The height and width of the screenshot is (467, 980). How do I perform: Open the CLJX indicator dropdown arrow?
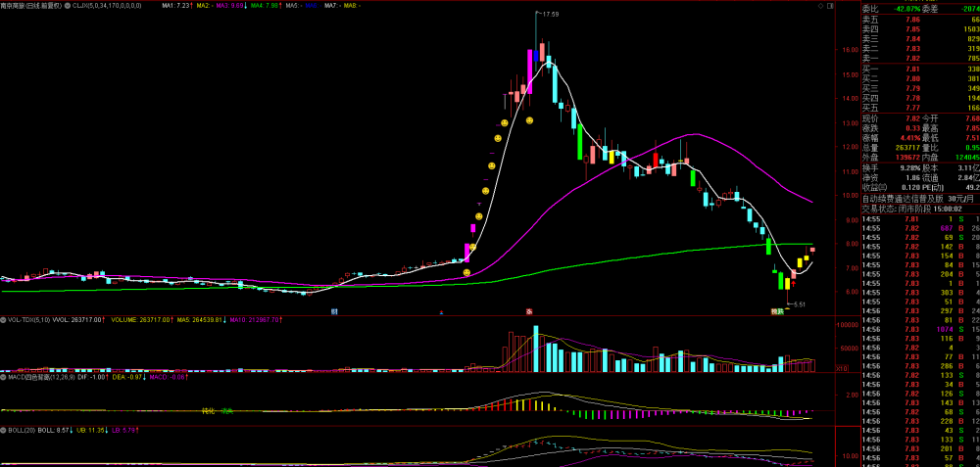coord(69,5)
